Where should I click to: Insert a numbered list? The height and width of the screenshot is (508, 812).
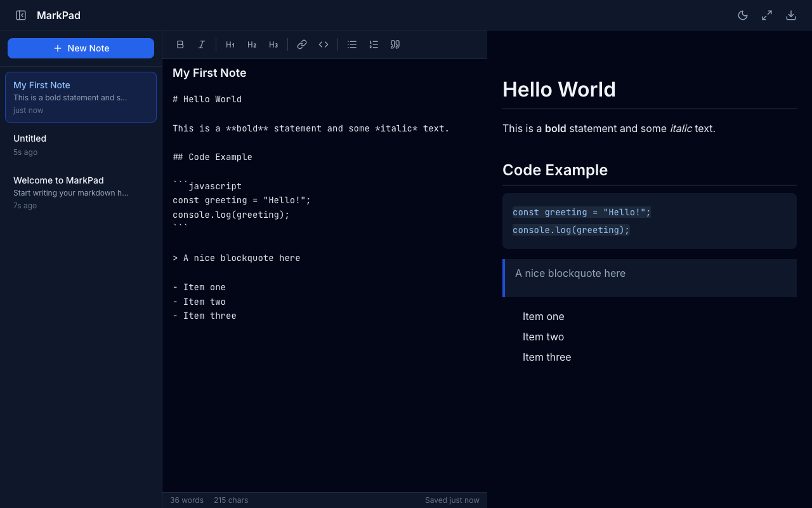point(374,44)
